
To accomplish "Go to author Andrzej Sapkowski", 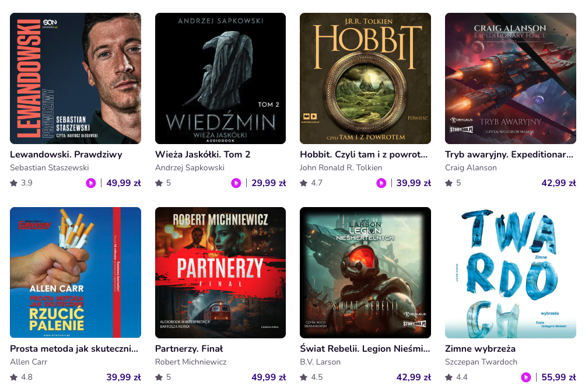I will pyautogui.click(x=190, y=168).
